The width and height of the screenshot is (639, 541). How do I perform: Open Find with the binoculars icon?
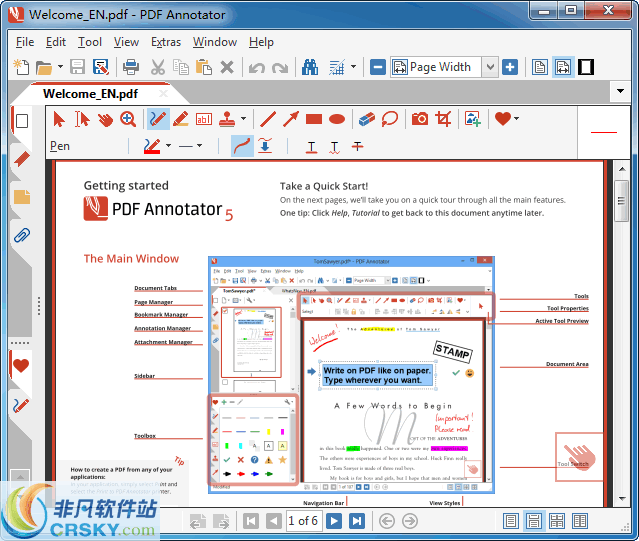tap(310, 67)
